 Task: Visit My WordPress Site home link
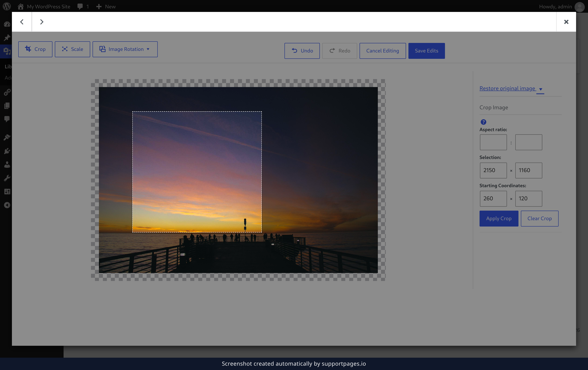[x=44, y=6]
